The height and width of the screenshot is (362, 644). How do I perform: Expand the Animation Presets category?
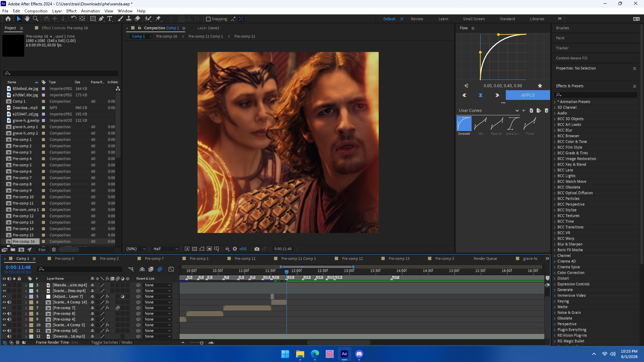[555, 102]
